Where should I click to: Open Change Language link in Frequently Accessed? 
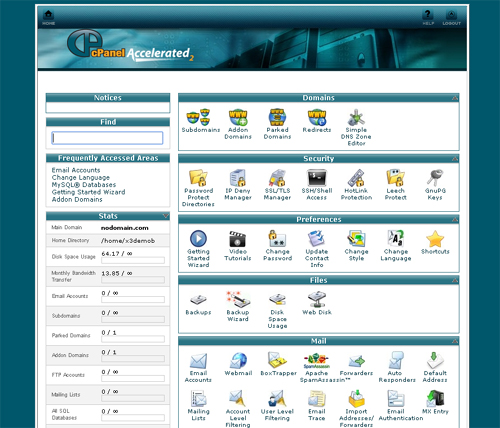point(81,177)
